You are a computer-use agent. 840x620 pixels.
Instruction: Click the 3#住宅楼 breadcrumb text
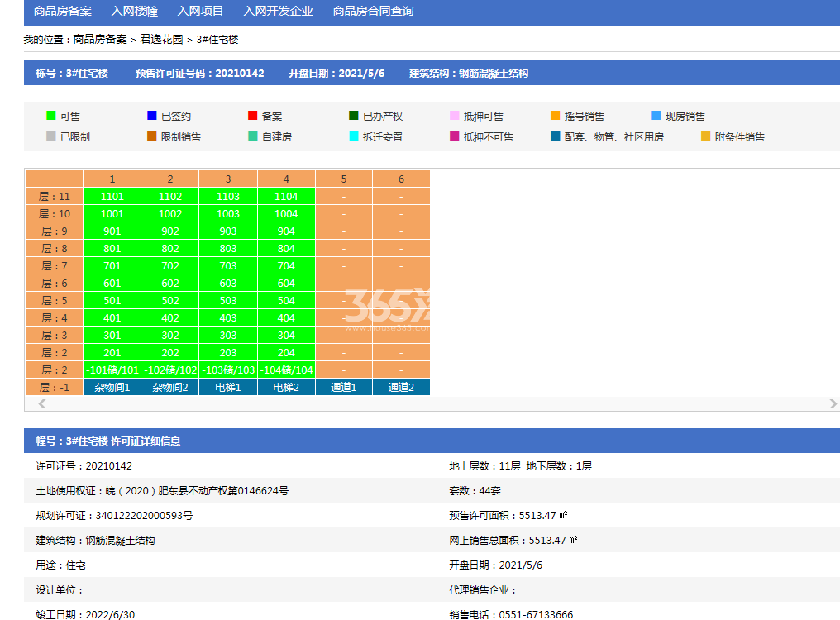(x=217, y=39)
